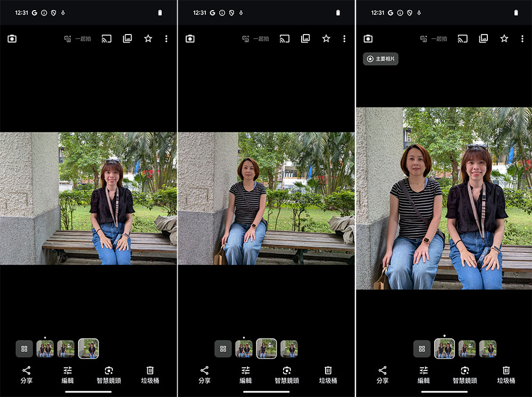Viewport: 532px width, 397px height.
Task: Select the last filmstrip thumbnail in middle screen
Action: pyautogui.click(x=289, y=349)
